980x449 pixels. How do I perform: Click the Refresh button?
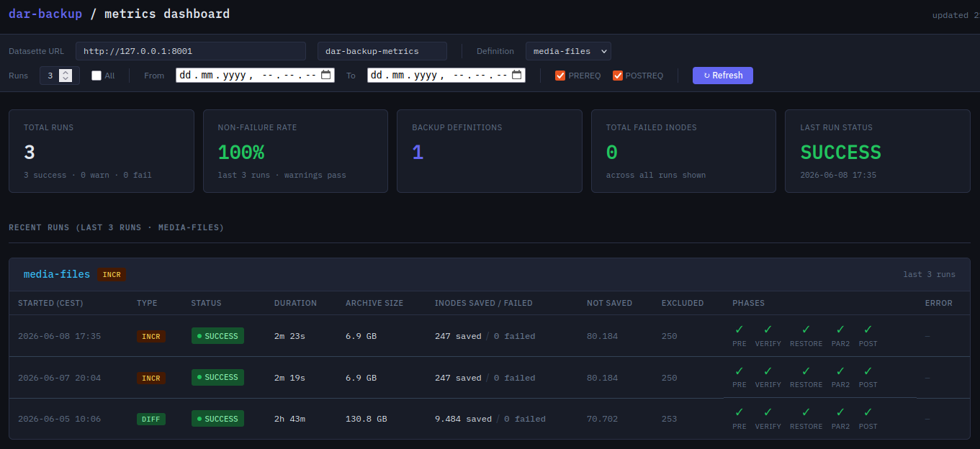[x=723, y=76]
